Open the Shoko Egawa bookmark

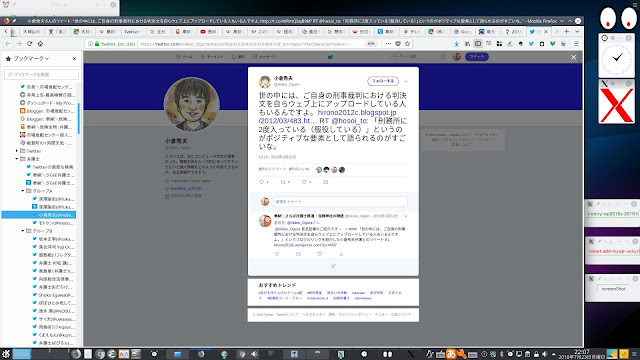click(53, 295)
